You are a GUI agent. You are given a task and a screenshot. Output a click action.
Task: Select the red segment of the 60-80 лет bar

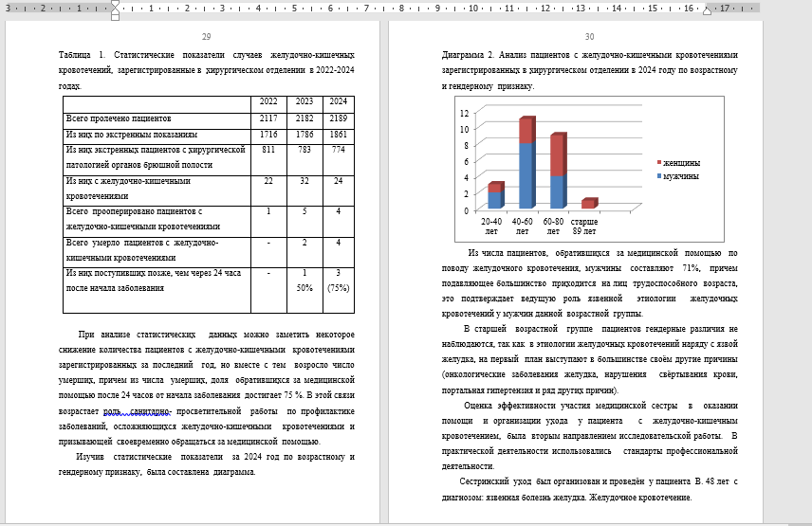point(557,155)
